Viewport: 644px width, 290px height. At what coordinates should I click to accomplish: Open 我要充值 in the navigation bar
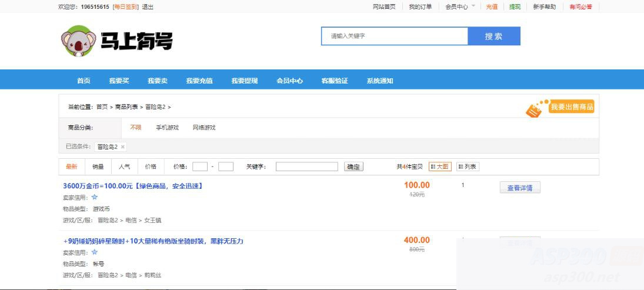coord(199,81)
